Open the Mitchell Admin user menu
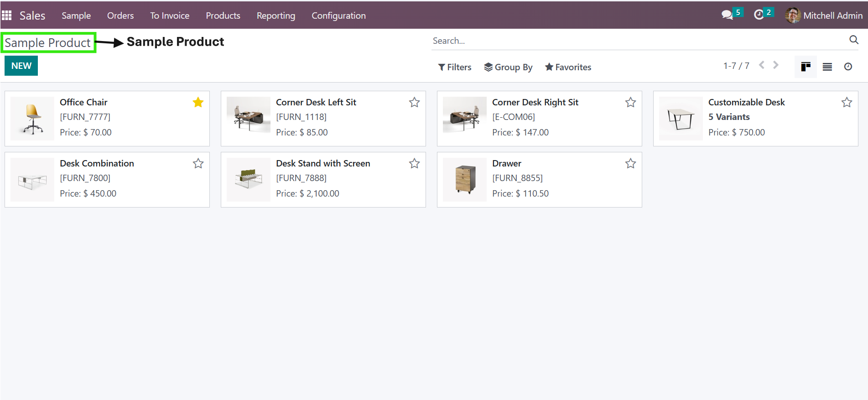Viewport: 868px width, 400px height. pyautogui.click(x=824, y=16)
